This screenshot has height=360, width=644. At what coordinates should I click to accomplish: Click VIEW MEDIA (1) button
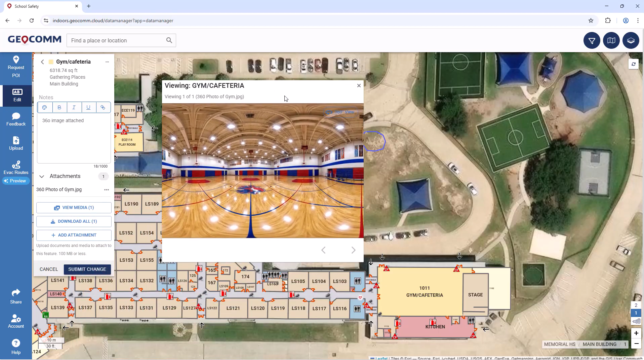pos(74,208)
